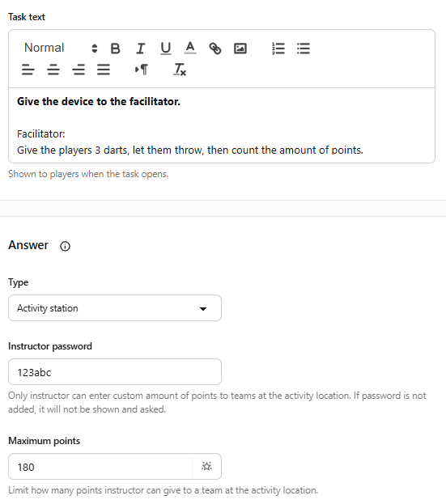Viewport: 446px width, 504px height.
Task: Align text to the left
Action: pos(28,70)
